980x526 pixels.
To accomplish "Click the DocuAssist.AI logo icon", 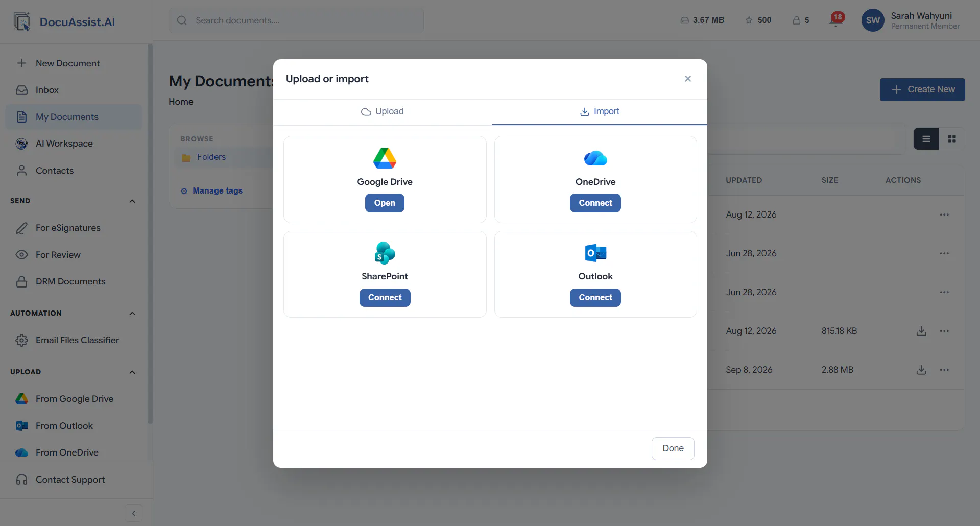I will (22, 21).
